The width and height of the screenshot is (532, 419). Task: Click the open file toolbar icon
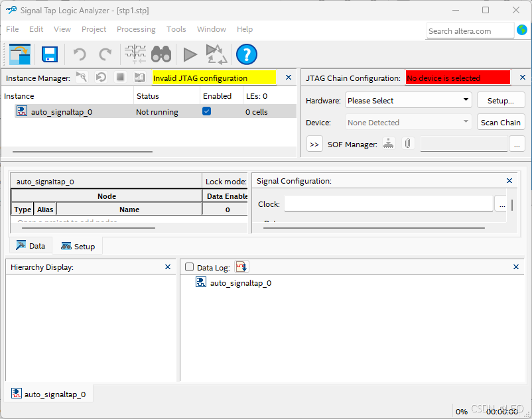click(20, 54)
